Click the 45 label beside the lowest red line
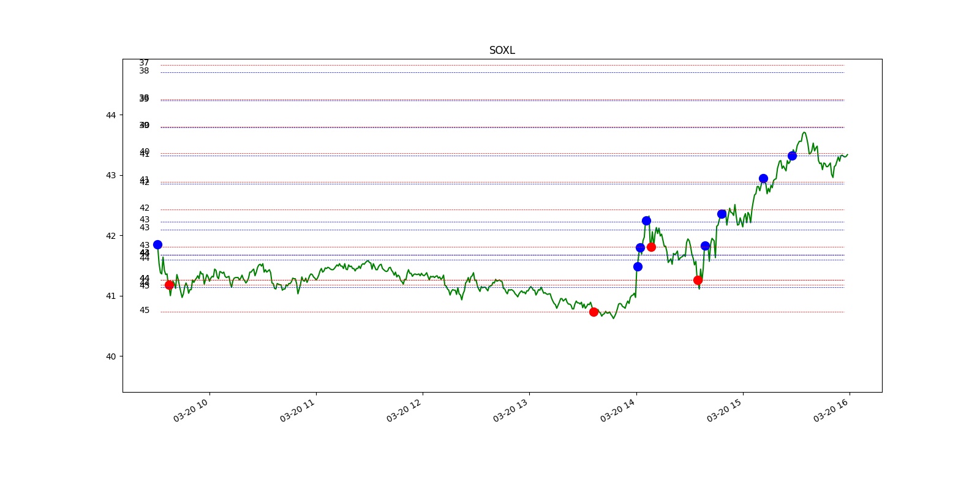 coord(145,311)
